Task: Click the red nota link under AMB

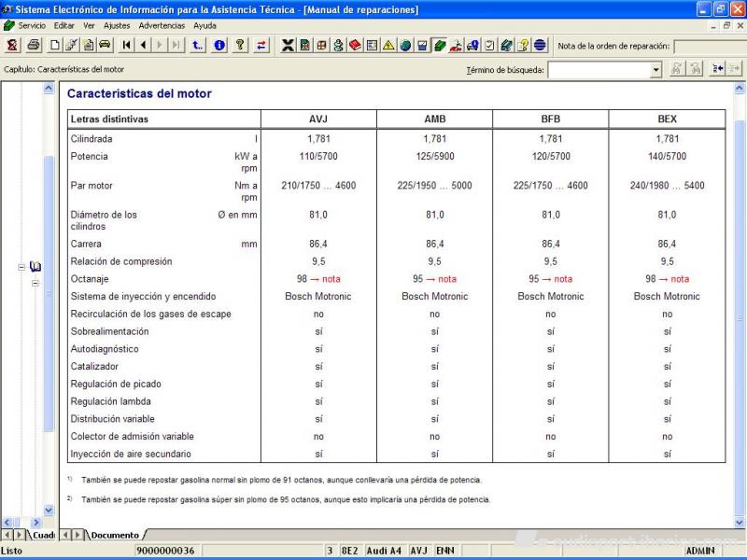Action: pyautogui.click(x=447, y=279)
